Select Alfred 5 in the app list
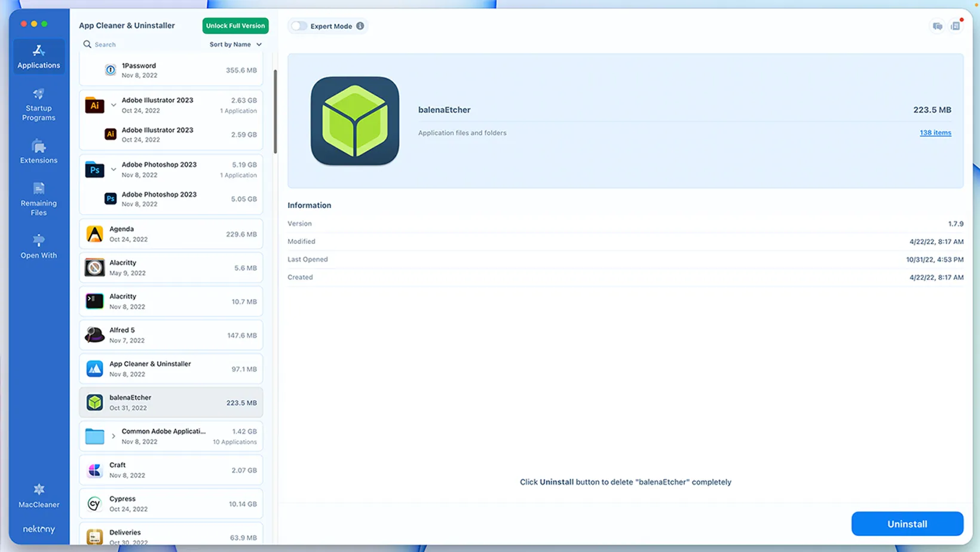Screen dimensions: 980x552 (171, 335)
